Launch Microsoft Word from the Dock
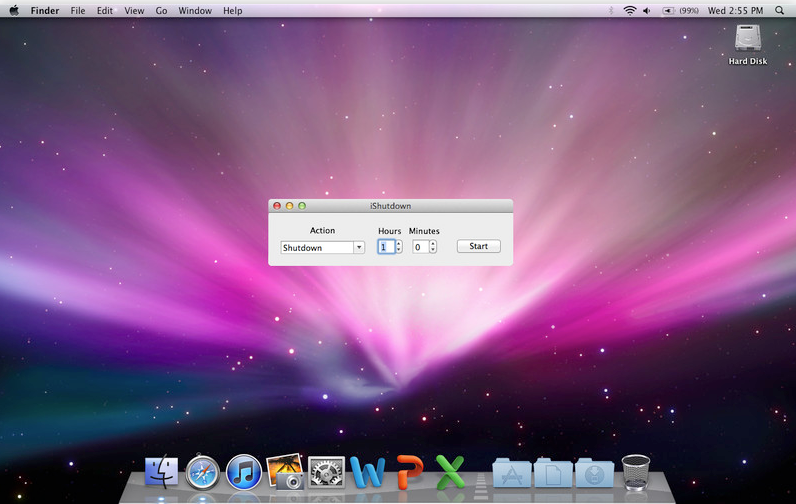This screenshot has height=504, width=796. [x=367, y=473]
